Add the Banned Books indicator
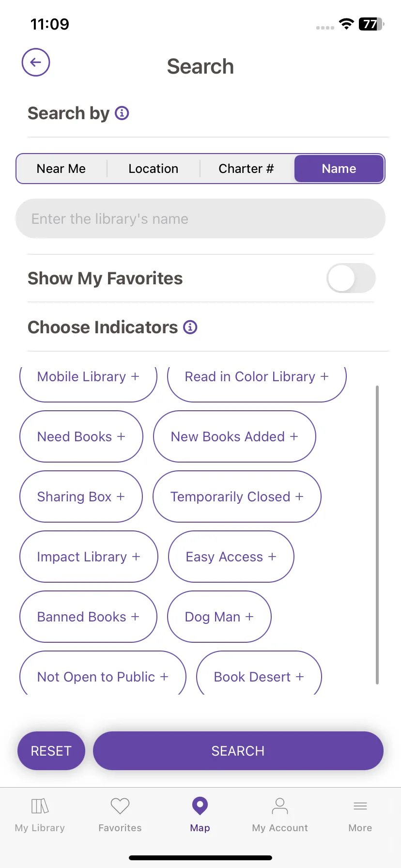Viewport: 401px width, 868px height. (x=88, y=617)
